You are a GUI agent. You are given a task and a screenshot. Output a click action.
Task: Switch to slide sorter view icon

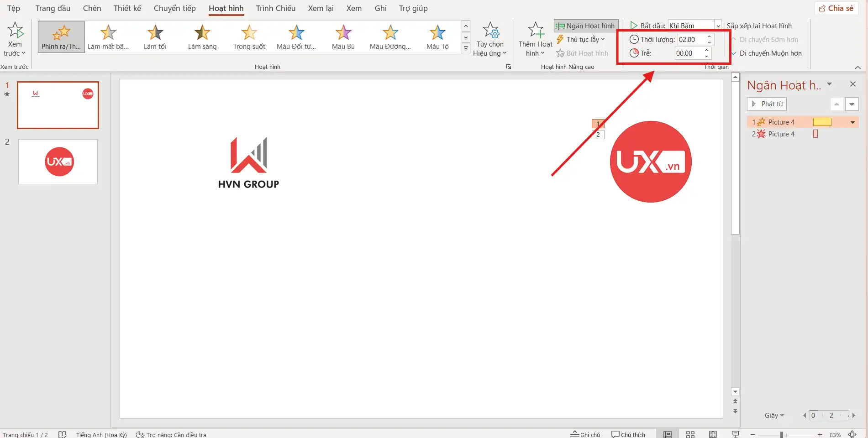690,434
